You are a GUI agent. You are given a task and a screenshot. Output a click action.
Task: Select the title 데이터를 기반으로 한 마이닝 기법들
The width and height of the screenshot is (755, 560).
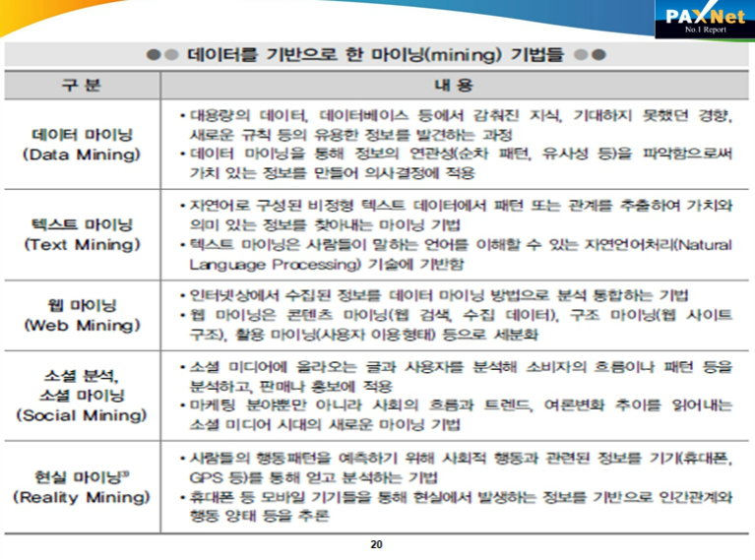(x=377, y=53)
